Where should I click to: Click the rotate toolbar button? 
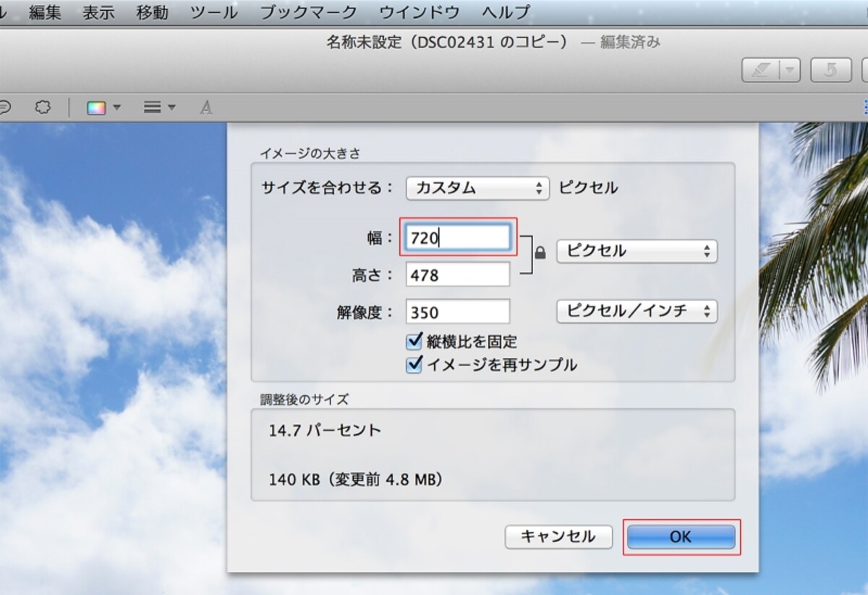(831, 70)
